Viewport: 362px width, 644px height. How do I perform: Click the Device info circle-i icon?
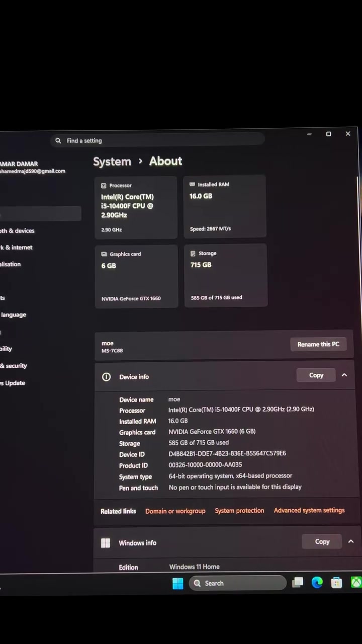(x=106, y=377)
